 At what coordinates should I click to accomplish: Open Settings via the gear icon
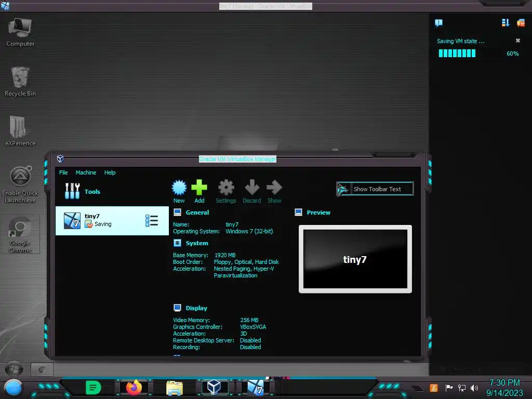click(x=226, y=188)
